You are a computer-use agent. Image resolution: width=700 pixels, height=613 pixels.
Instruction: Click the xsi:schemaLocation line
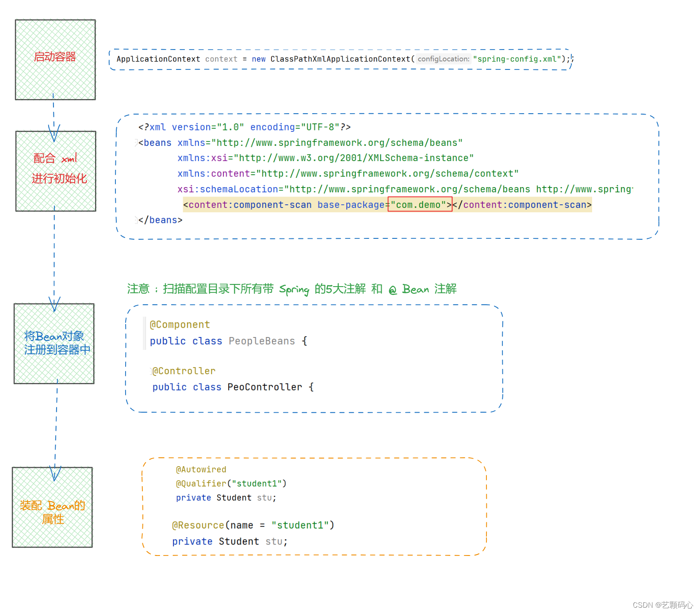click(x=405, y=189)
